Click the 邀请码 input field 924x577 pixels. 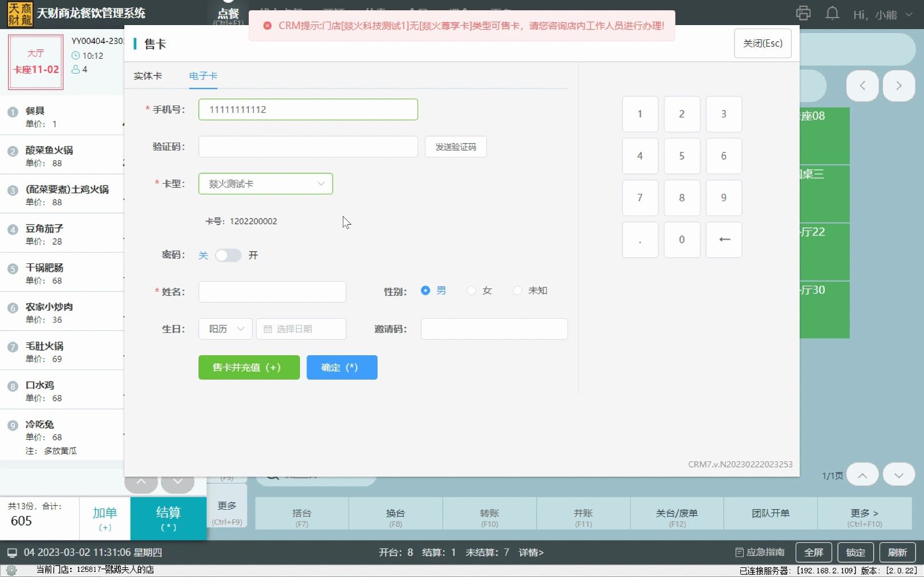pos(494,329)
